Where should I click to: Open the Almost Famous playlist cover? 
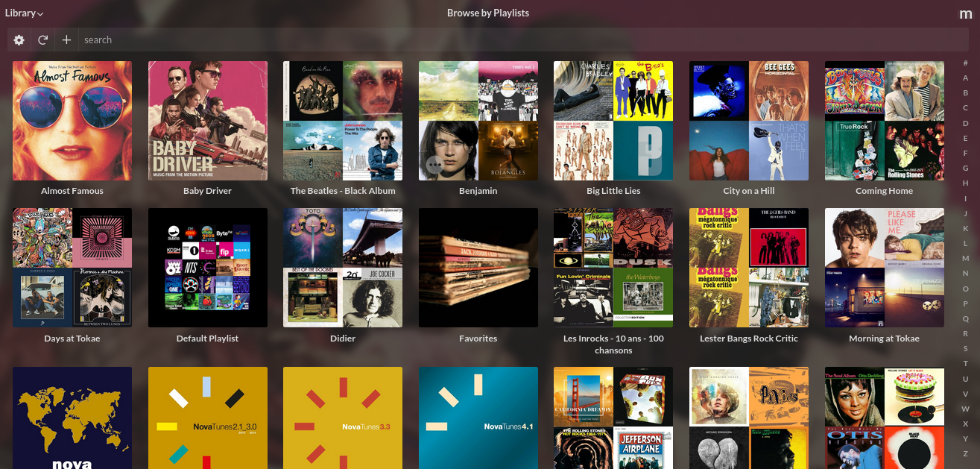point(72,121)
